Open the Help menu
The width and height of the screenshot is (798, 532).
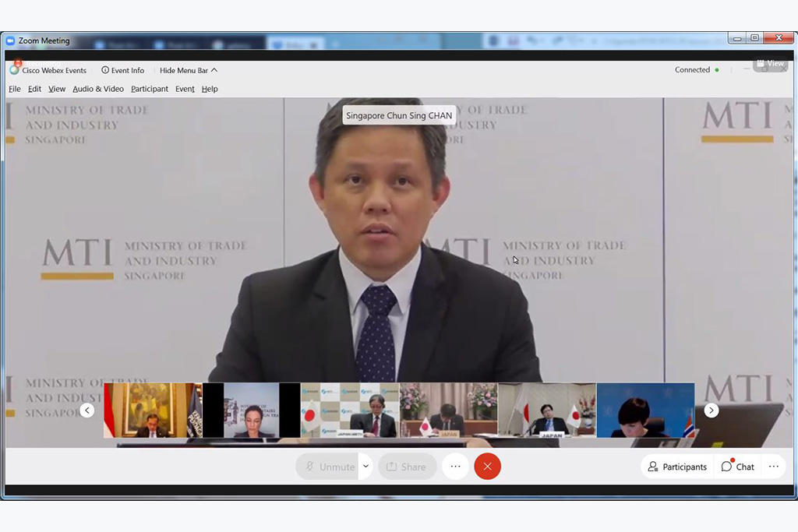[x=210, y=89]
